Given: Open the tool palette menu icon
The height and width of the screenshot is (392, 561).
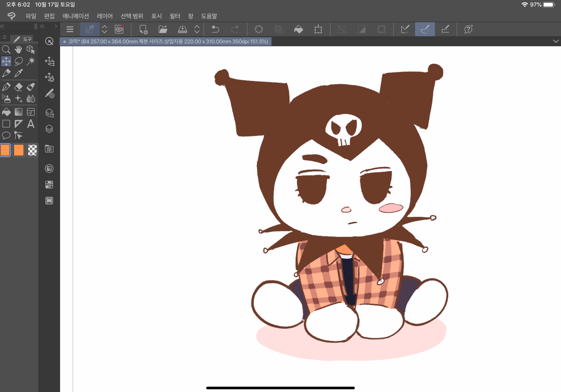Looking at the screenshot, I should click(x=4, y=37).
